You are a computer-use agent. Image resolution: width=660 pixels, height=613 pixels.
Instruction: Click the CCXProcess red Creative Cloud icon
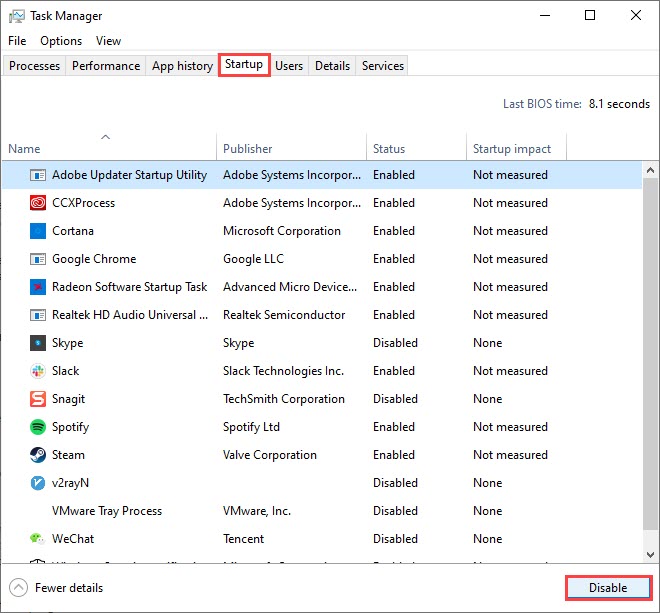(x=38, y=203)
